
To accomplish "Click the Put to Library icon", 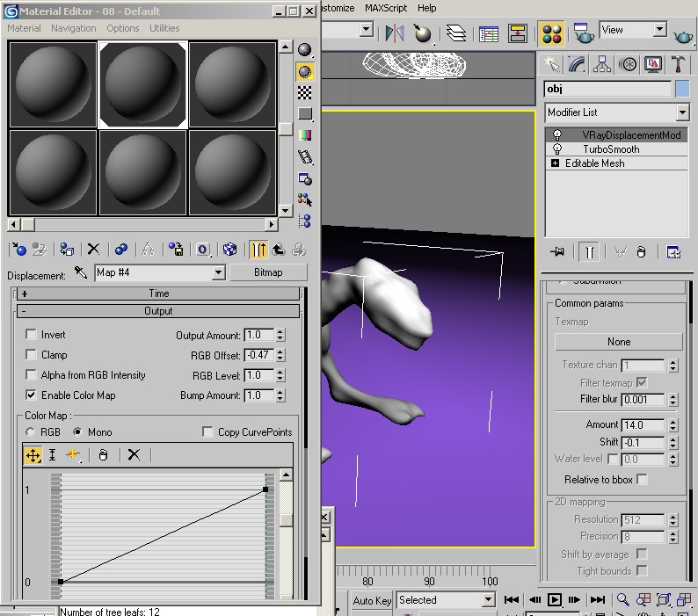I will [176, 250].
